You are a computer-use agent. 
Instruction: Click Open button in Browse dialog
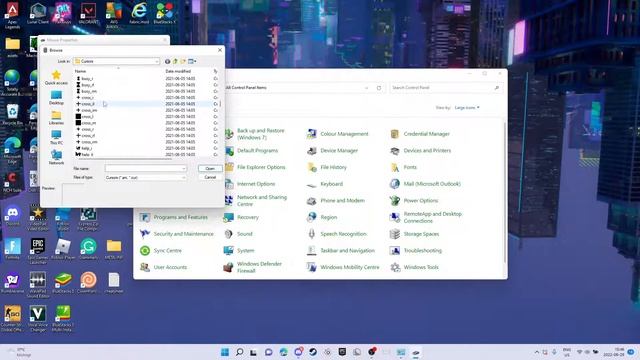(210, 168)
